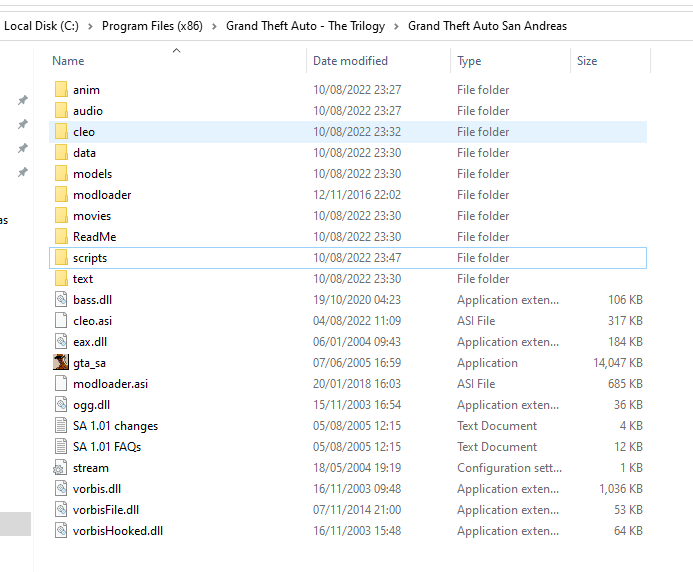Select the text folder icon
The width and height of the screenshot is (693, 572).
61,278
